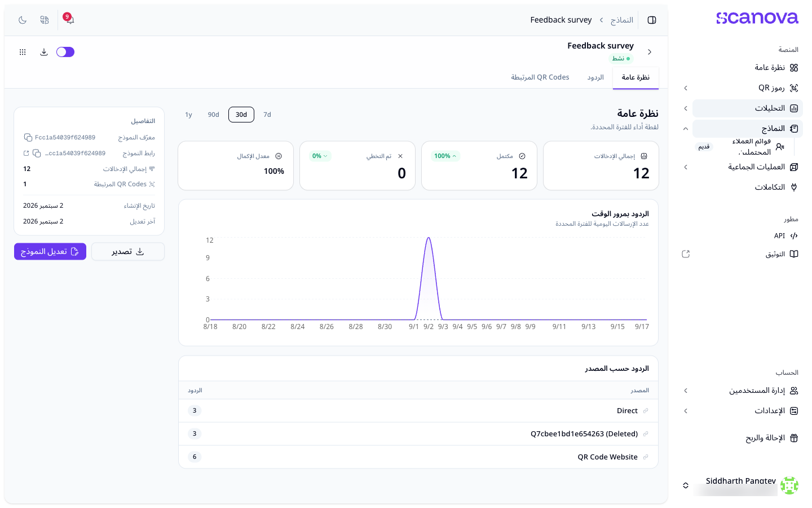This screenshot has height=508, width=812.
Task: Select the 90d time range
Action: (213, 115)
